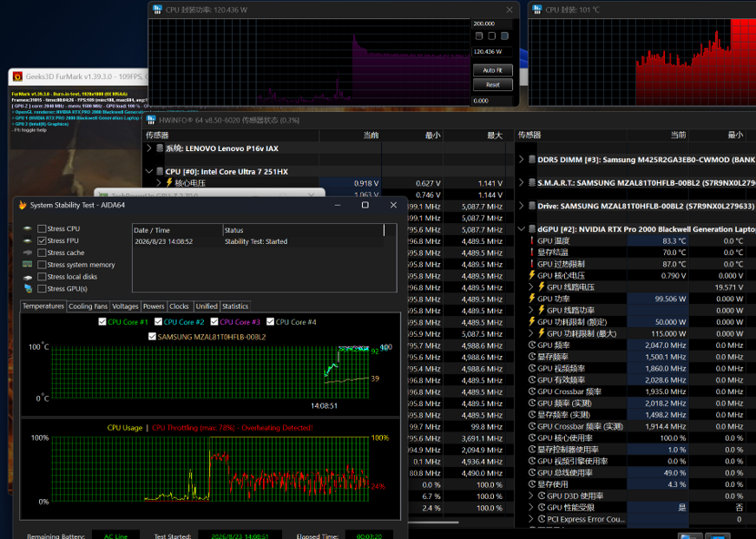Click the 200.000 graph maximum value field
This screenshot has height=539, width=756.
pyautogui.click(x=491, y=23)
